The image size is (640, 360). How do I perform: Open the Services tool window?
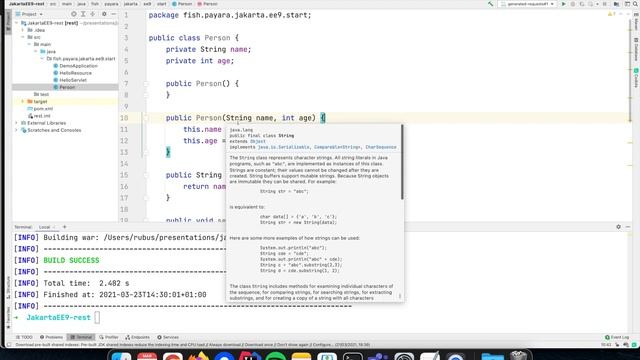168,337
